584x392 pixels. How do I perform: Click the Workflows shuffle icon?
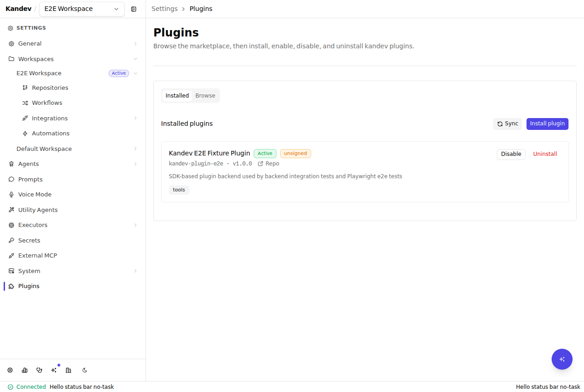point(25,103)
